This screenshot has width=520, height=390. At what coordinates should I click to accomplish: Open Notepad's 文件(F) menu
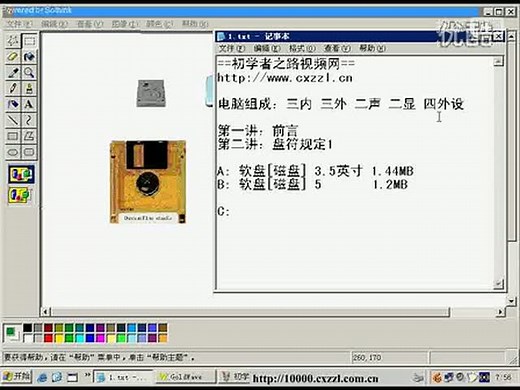tap(232, 48)
